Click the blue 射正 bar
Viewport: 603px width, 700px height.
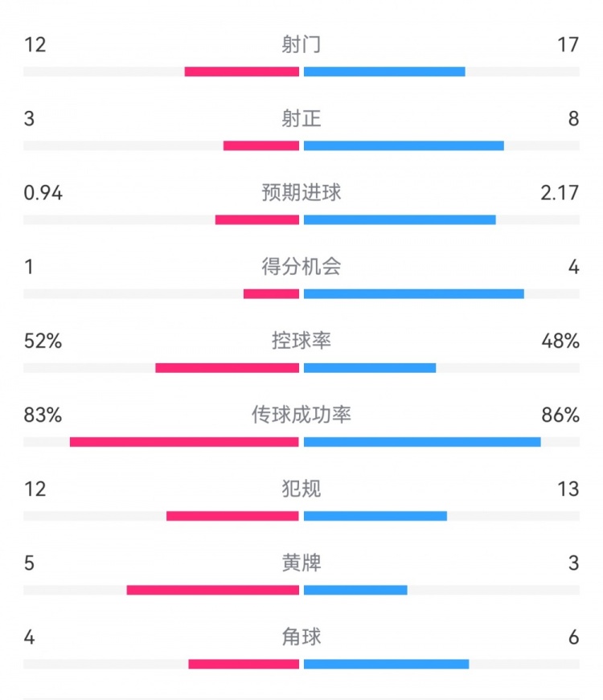pos(404,146)
